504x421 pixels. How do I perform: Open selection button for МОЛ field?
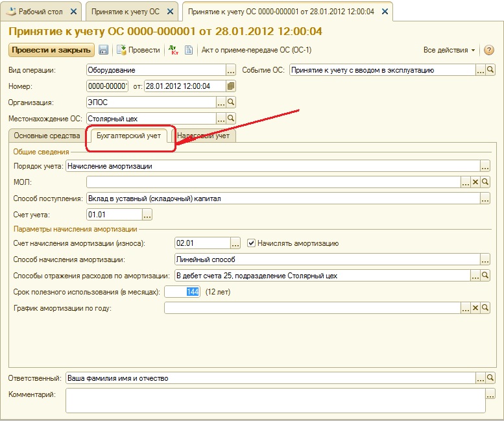[466, 182]
